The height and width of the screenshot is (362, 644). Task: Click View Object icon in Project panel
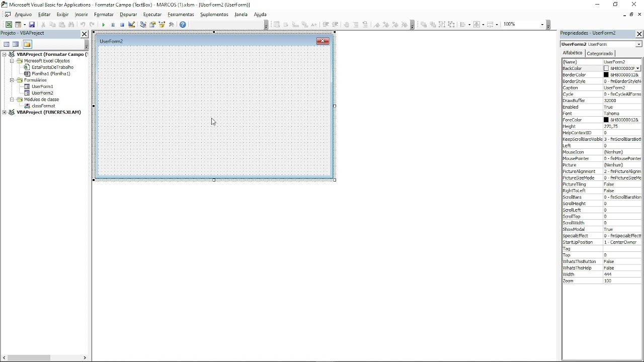point(16,44)
